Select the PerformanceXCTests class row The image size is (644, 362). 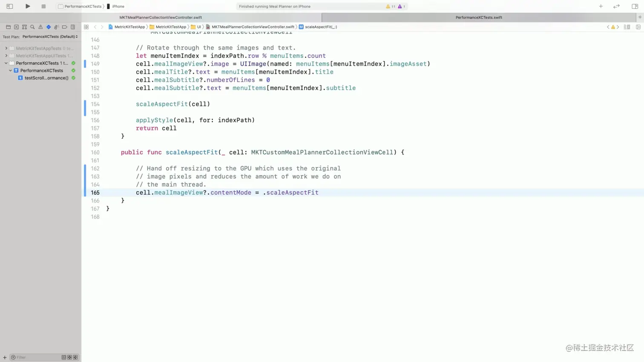click(41, 71)
